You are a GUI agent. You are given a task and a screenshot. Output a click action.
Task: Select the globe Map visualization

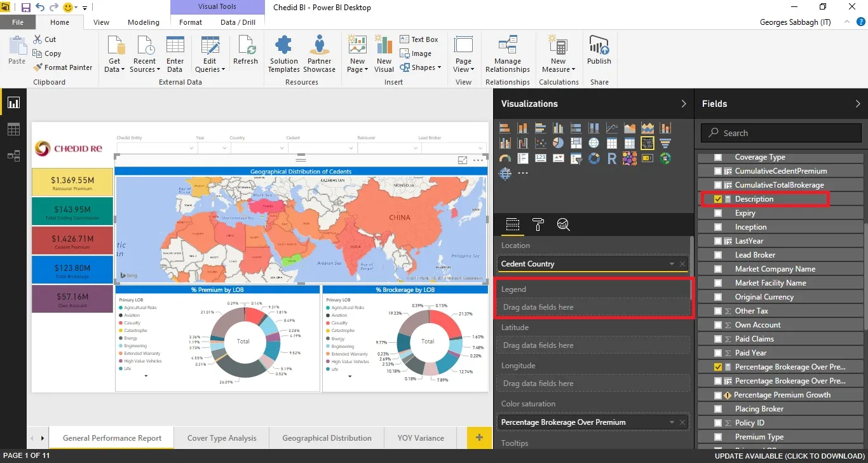[x=594, y=143]
